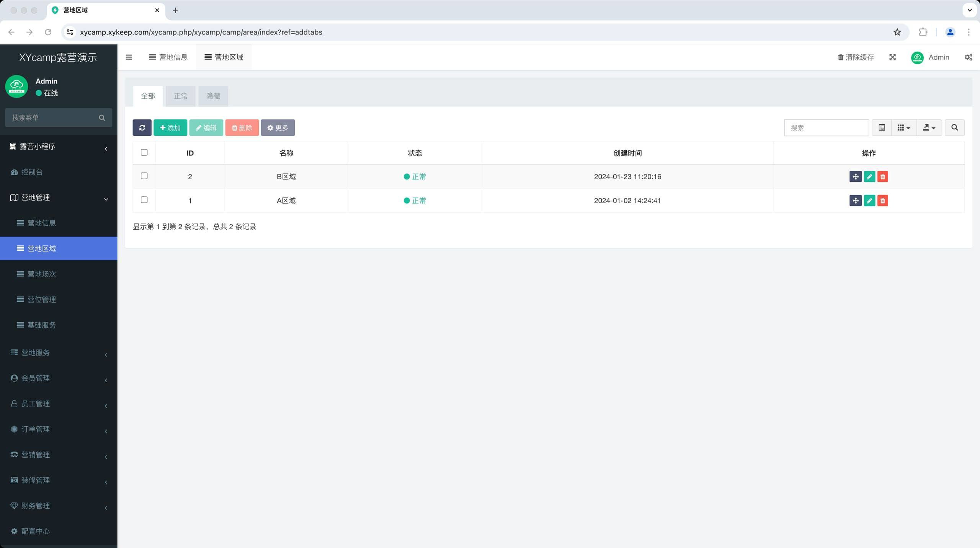The width and height of the screenshot is (980, 548).
Task: Open Chrome three-dot menu
Action: click(969, 32)
